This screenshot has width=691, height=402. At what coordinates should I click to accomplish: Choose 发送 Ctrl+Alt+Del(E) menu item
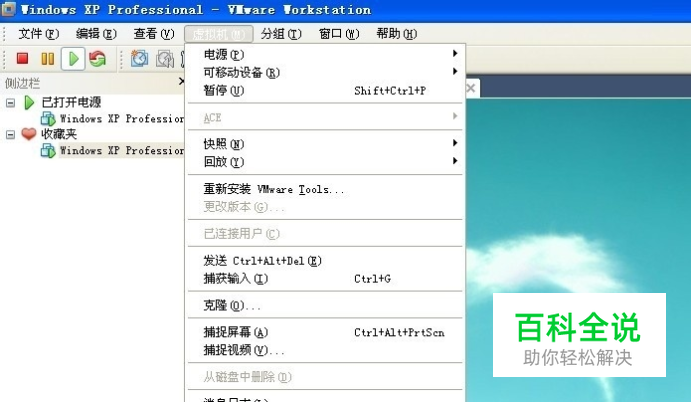pyautogui.click(x=325, y=261)
